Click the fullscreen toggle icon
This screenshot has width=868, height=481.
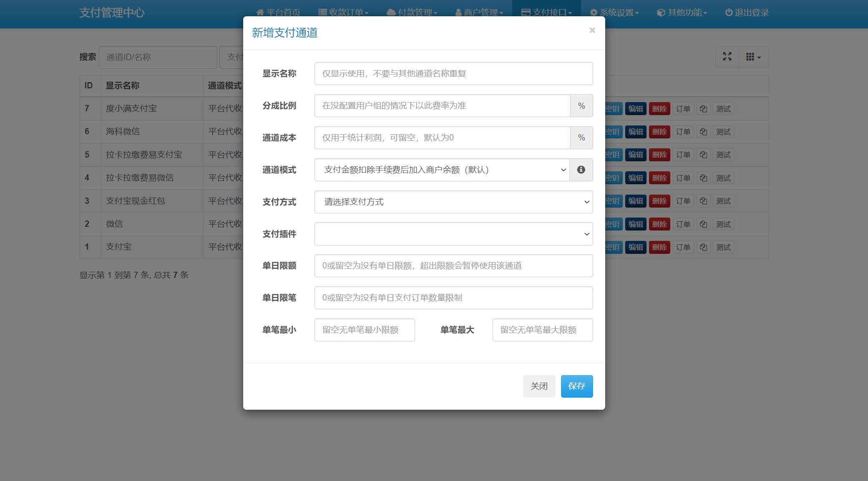click(x=727, y=57)
